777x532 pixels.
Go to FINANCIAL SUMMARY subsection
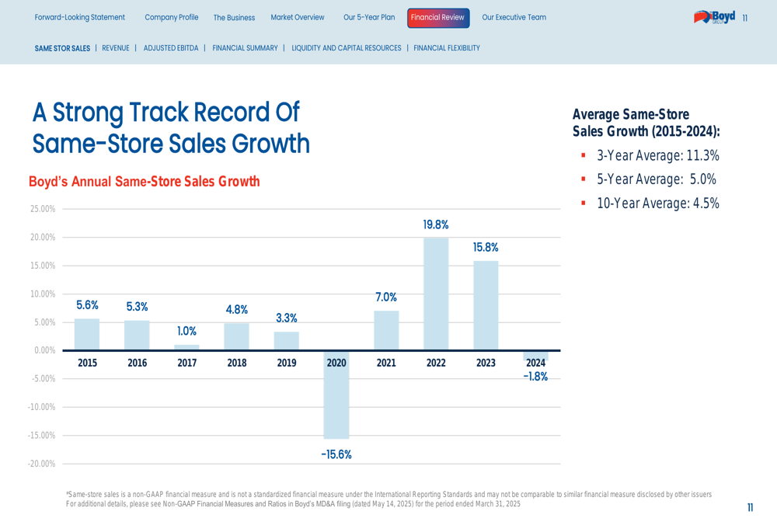click(x=246, y=48)
